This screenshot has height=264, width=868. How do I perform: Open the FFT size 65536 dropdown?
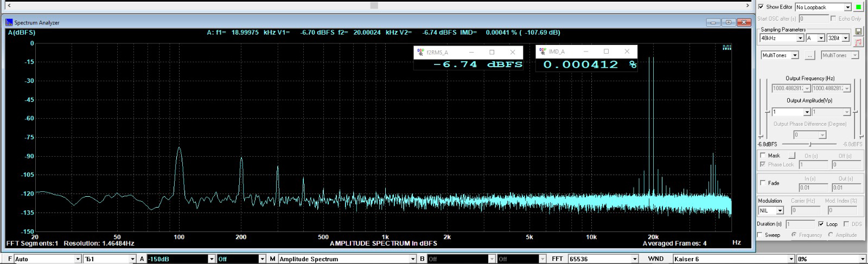pos(635,259)
